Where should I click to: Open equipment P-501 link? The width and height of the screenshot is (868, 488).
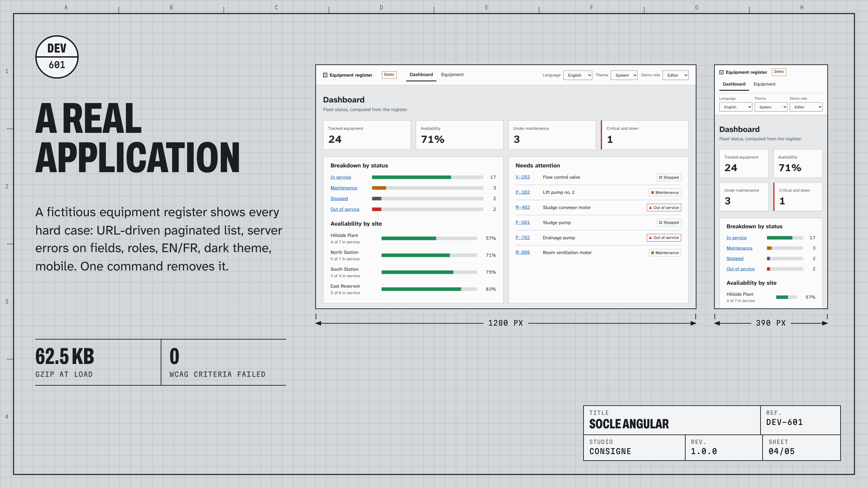[x=522, y=223]
